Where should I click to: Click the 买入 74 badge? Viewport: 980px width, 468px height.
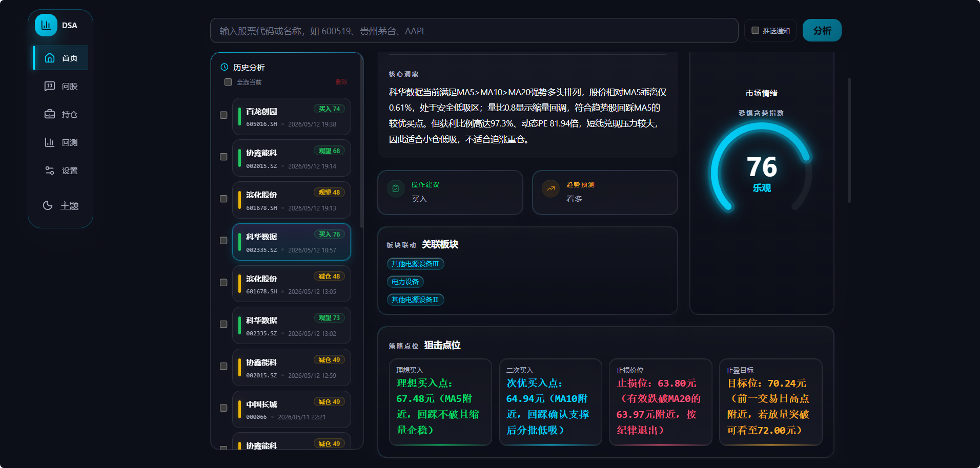click(x=329, y=109)
